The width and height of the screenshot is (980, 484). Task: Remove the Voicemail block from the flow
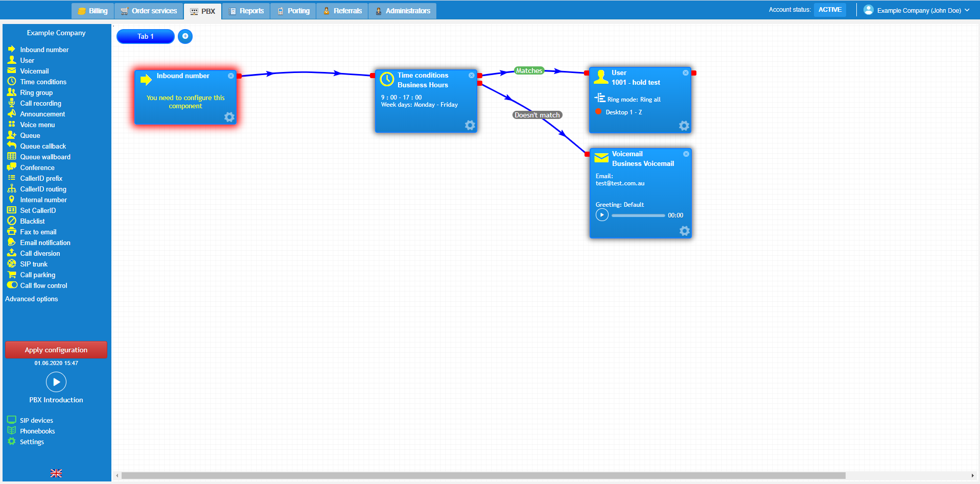point(686,154)
